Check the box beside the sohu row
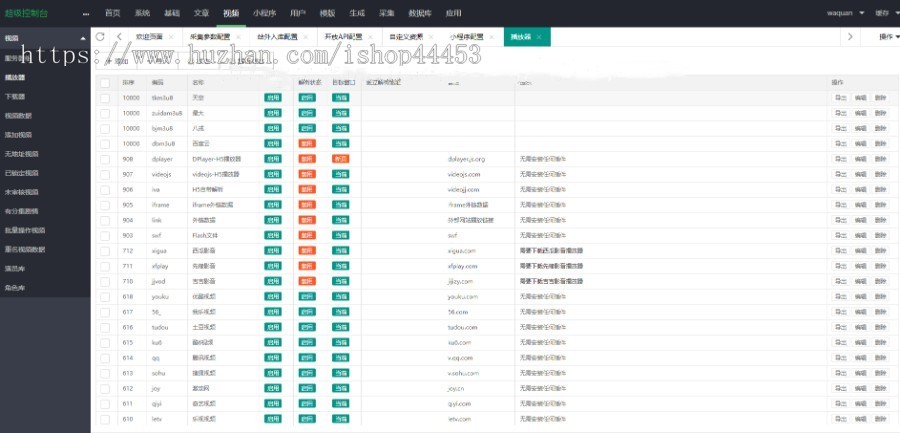The height and width of the screenshot is (433, 900). pyautogui.click(x=105, y=373)
